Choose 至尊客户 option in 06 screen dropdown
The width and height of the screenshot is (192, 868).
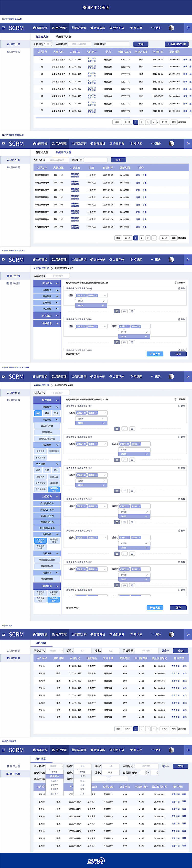pos(54,794)
